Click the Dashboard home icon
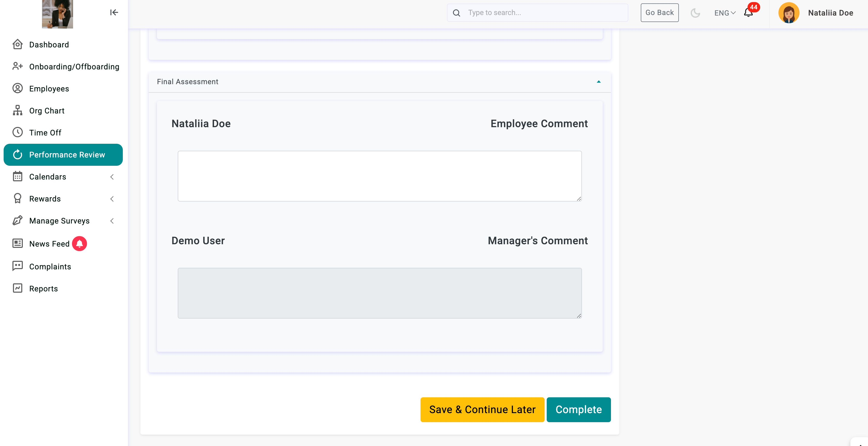868x446 pixels. (x=18, y=45)
